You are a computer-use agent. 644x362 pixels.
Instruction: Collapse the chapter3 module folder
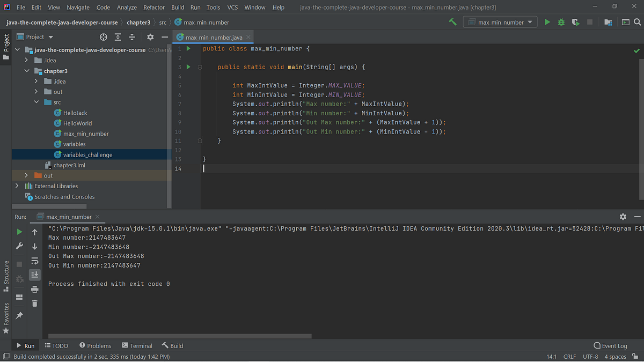26,71
